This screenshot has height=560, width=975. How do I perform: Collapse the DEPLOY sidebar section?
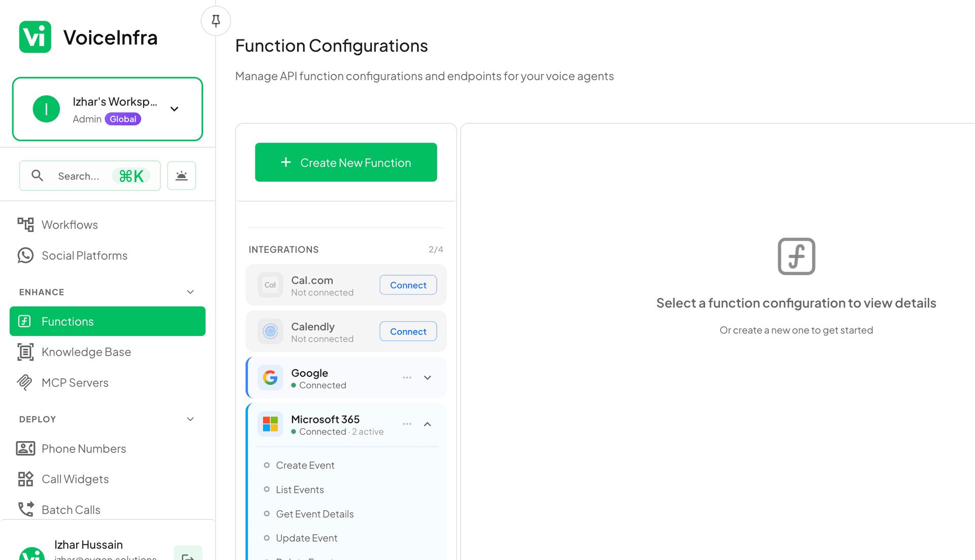[190, 419]
